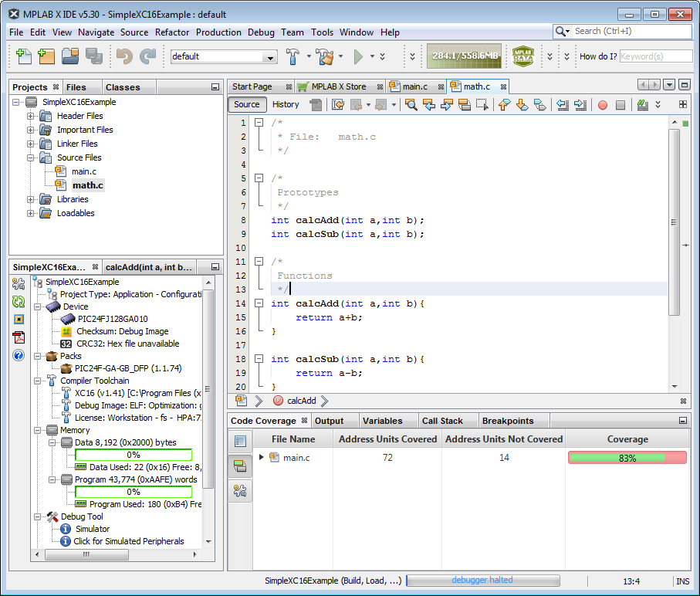Toggle the Source view button
This screenshot has width=700, height=596.
point(247,104)
